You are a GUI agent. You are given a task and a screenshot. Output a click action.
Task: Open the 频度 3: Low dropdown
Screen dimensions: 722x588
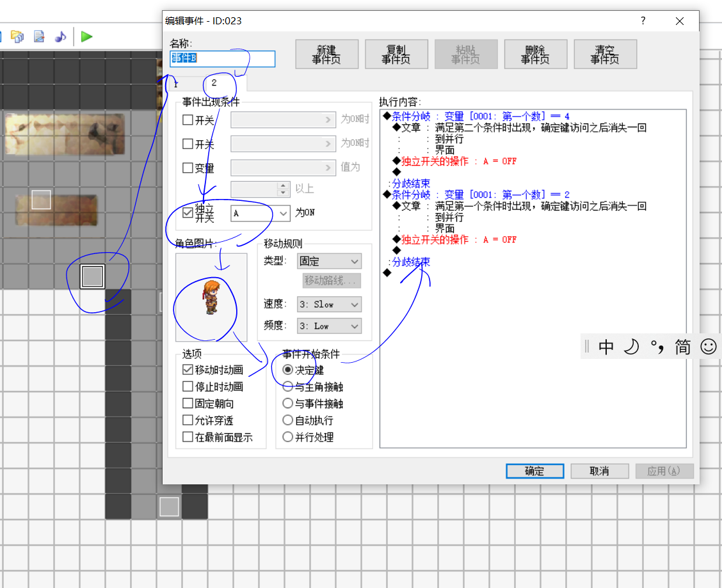(x=329, y=326)
